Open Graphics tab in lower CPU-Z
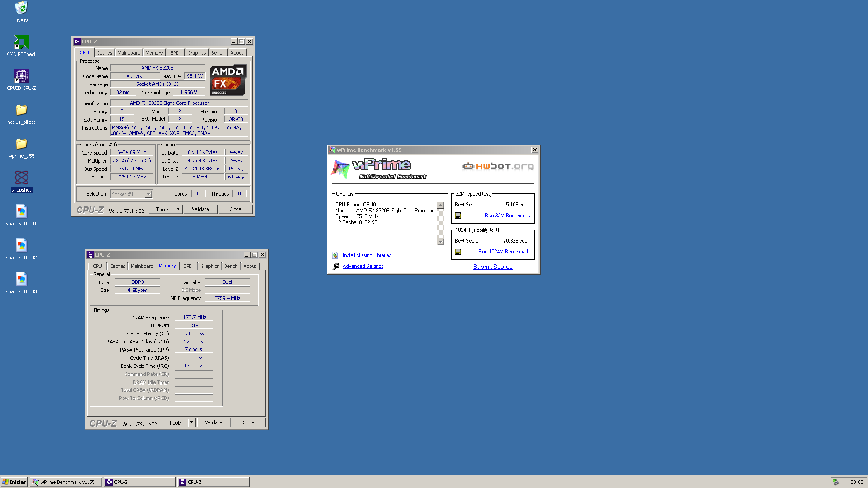This screenshot has height=488, width=868. point(210,266)
